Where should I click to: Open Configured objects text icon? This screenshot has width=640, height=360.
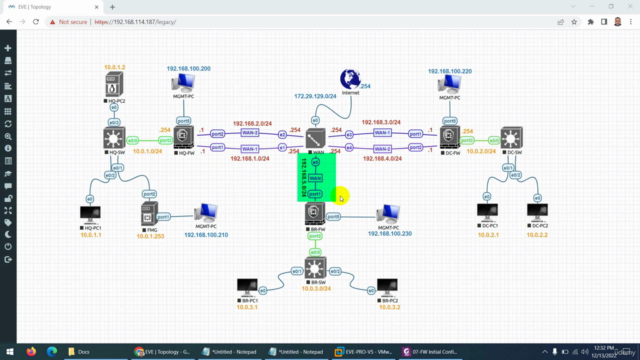pos(8,98)
